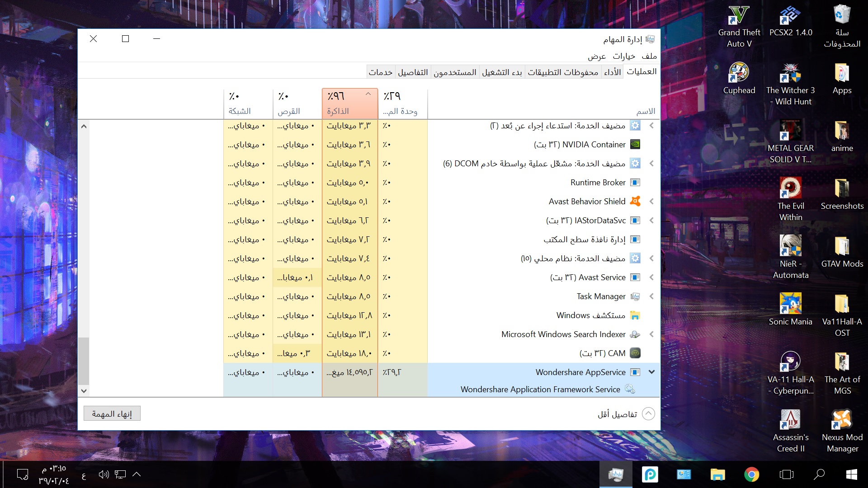This screenshot has width=868, height=488.
Task: Expand the Avast Service process row
Action: click(651, 277)
